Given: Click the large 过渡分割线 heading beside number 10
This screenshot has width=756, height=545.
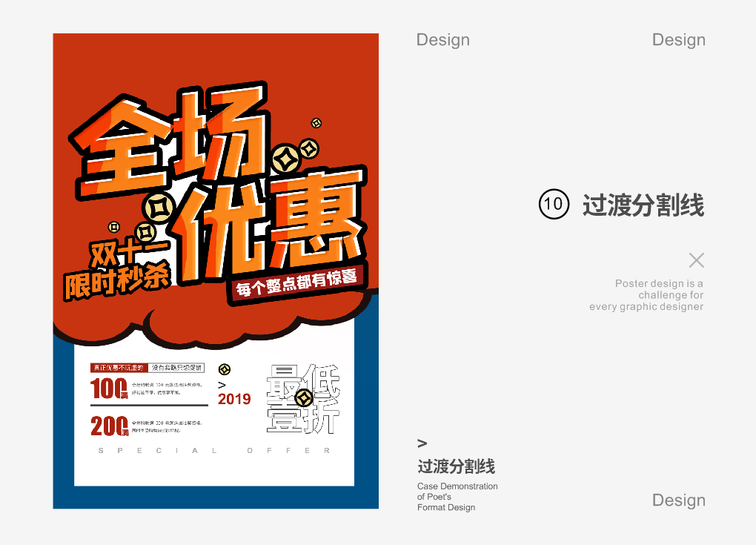Looking at the screenshot, I should 643,205.
